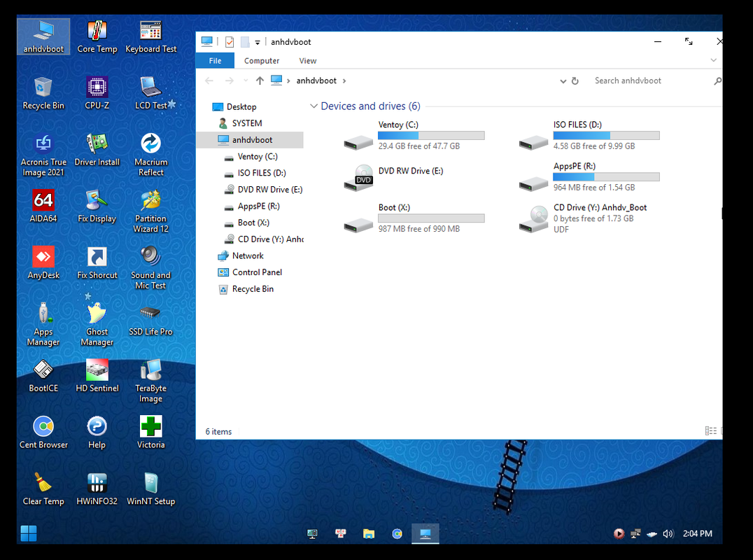
Task: Select the HWiNFO32 desktop icon
Action: 97,489
